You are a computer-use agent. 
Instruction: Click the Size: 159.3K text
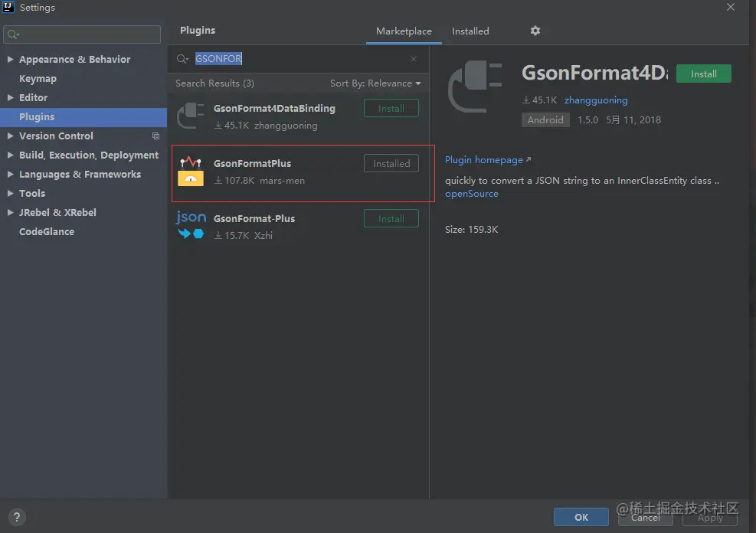pyautogui.click(x=472, y=230)
